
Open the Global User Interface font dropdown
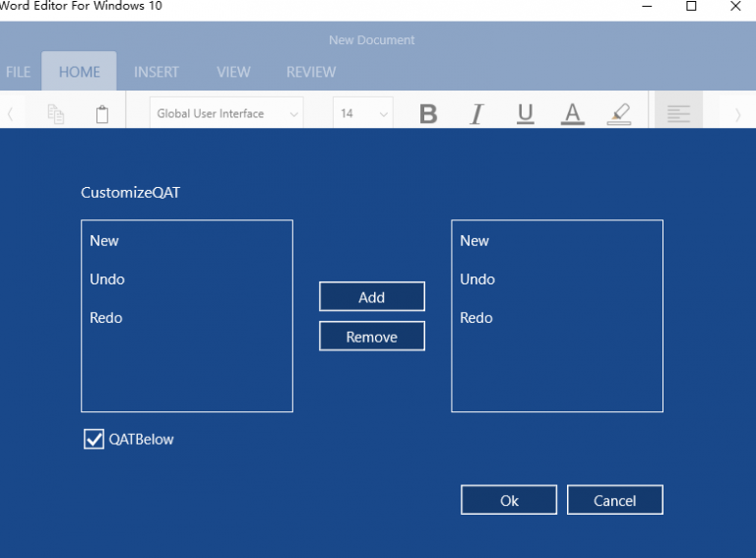pos(226,114)
